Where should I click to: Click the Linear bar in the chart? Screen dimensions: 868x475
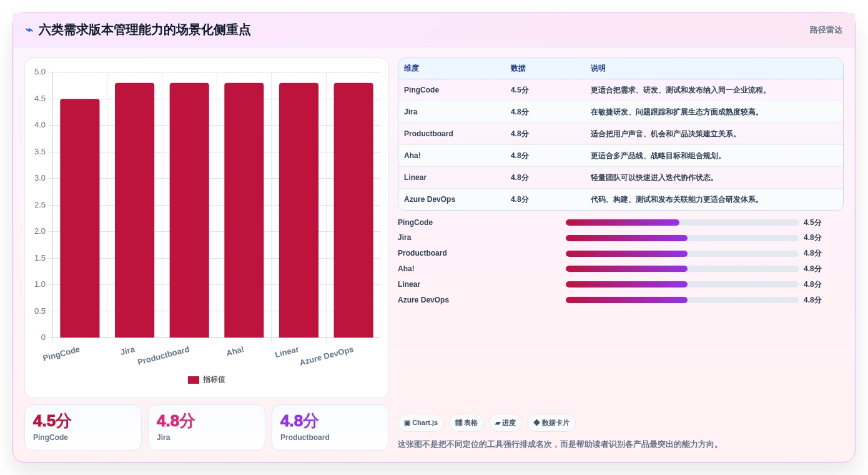(298, 210)
